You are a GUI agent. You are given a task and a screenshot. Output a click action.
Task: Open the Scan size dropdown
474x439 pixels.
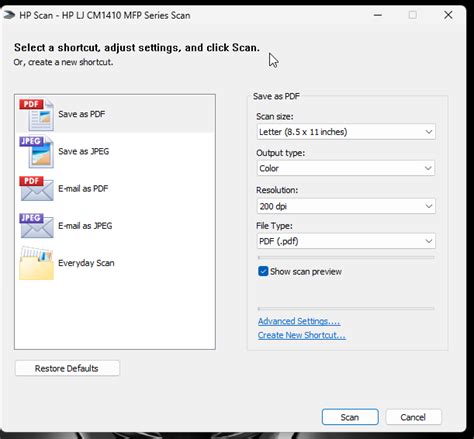pos(346,132)
